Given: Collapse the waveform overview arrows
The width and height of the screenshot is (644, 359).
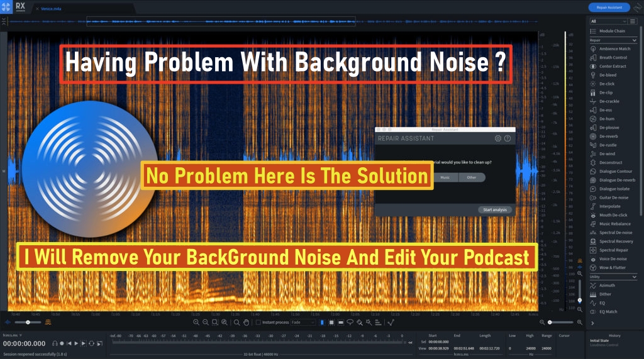Looking at the screenshot, I should [4, 21].
